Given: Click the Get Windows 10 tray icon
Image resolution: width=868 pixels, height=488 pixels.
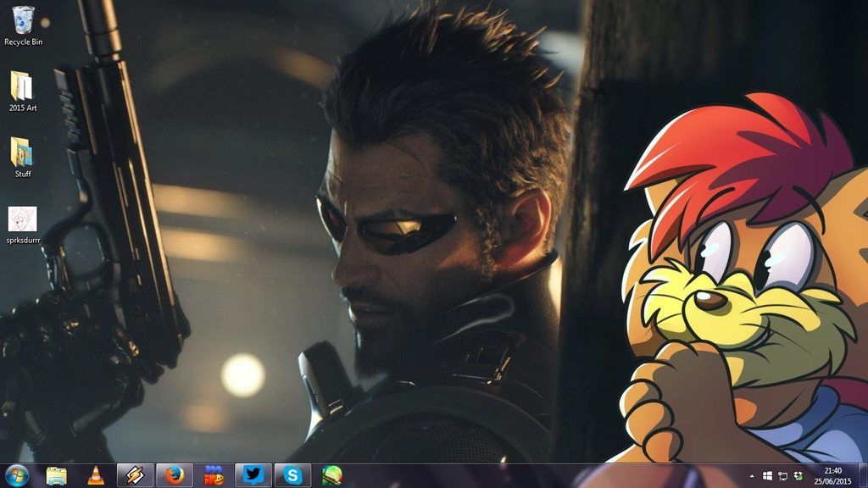Looking at the screenshot, I should [x=767, y=476].
